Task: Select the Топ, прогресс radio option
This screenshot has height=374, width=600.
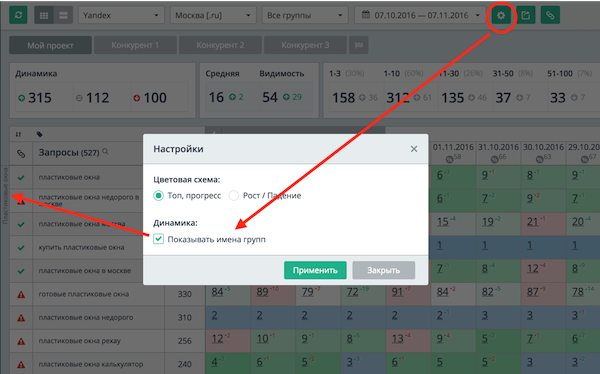Action: 158,196
